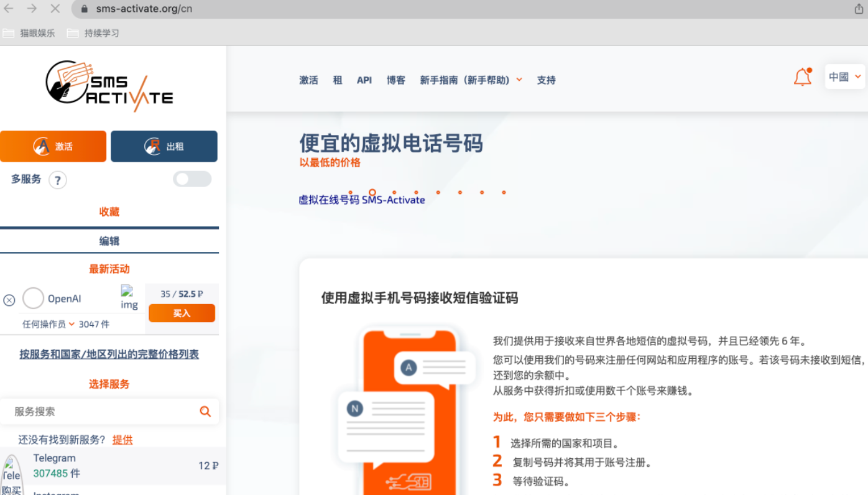The width and height of the screenshot is (868, 495).
Task: Expand the 新手指南（新手帮助）menu
Action: point(471,80)
